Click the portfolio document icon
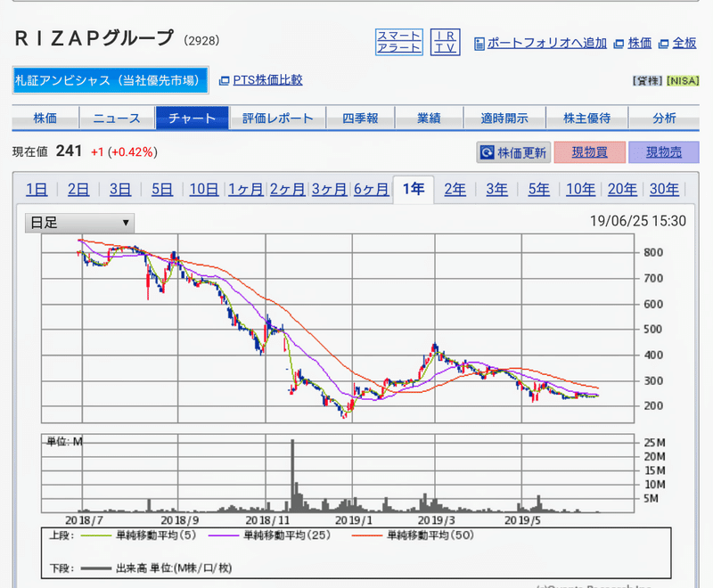Screen dimensions: 713x588 tap(479, 44)
